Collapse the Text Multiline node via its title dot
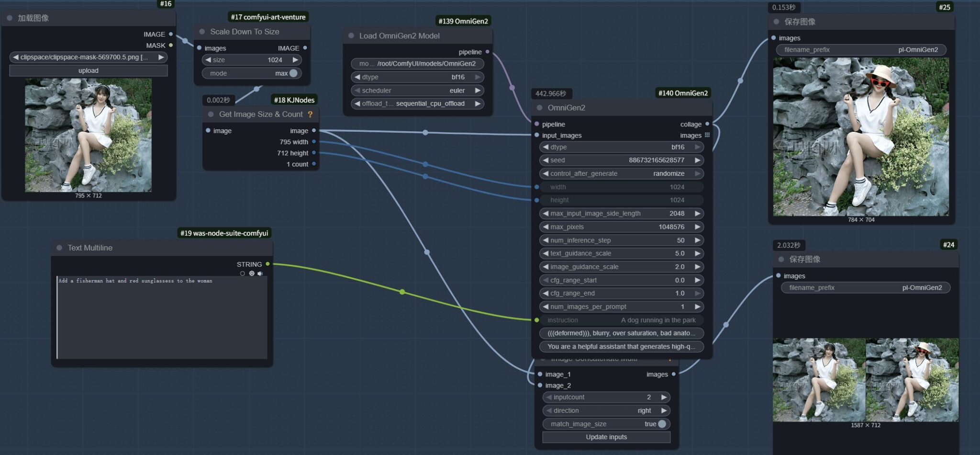The height and width of the screenshot is (455, 980). (x=59, y=248)
